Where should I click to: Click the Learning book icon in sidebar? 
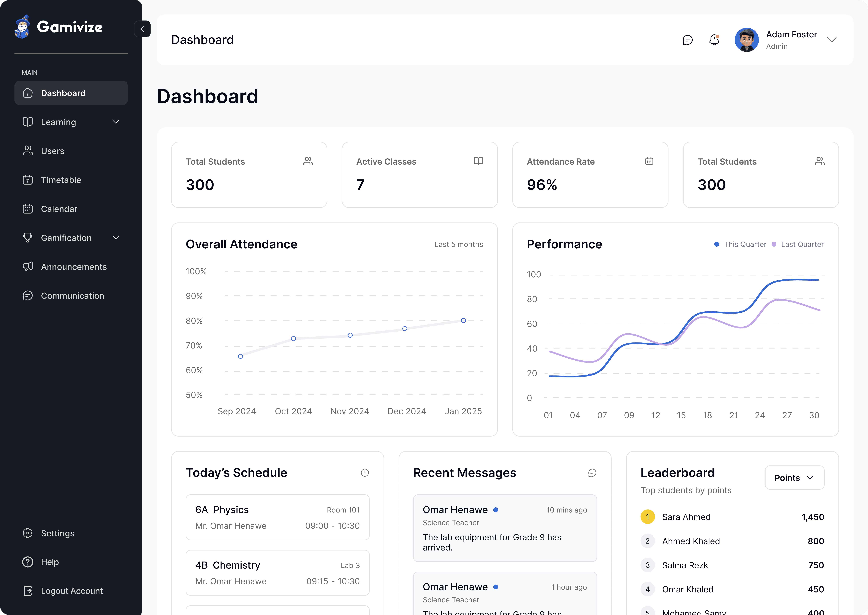click(28, 122)
